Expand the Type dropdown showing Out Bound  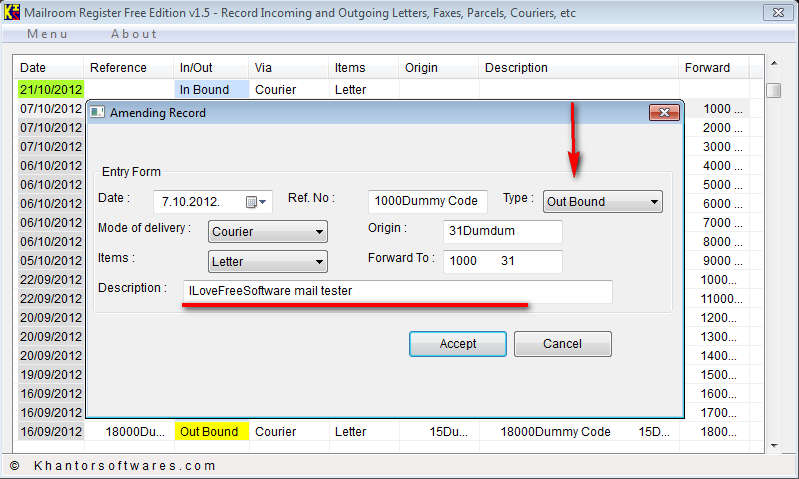[x=602, y=202]
